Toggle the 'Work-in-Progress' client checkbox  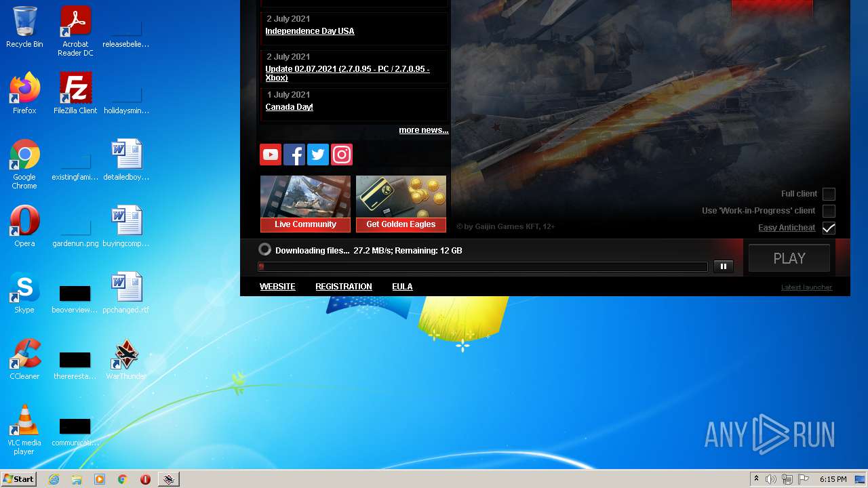[x=829, y=211]
